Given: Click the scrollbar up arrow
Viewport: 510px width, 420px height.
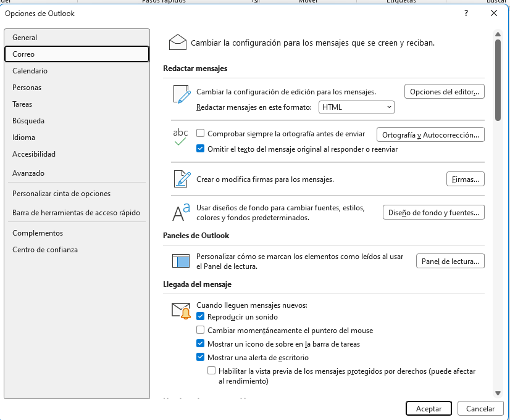Looking at the screenshot, I should (498, 34).
